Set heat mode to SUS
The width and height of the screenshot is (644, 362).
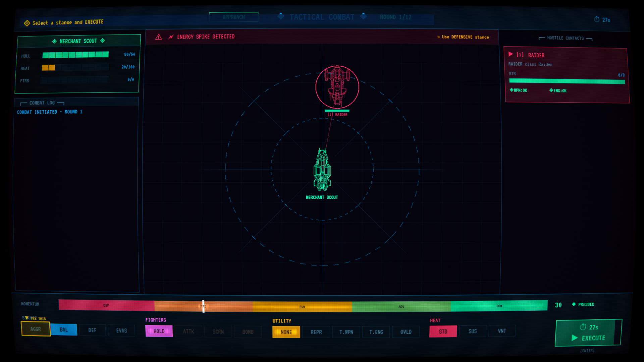[473, 331]
